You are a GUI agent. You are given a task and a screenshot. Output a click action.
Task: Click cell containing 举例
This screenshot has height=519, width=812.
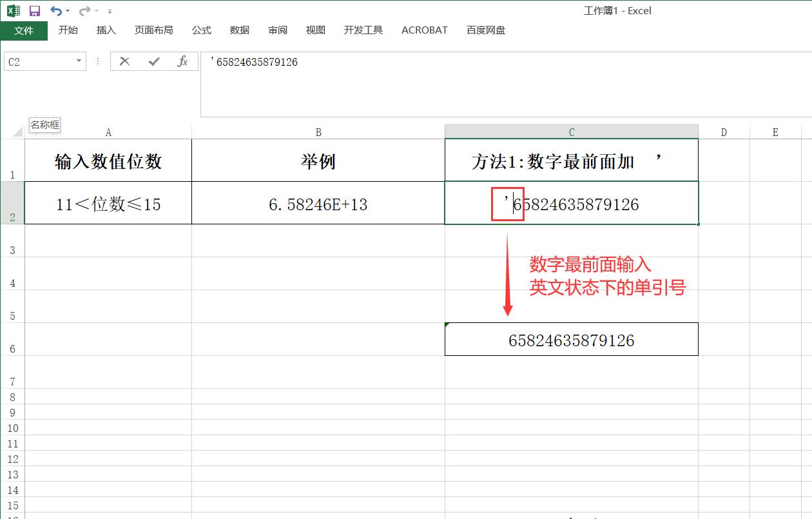(x=318, y=161)
